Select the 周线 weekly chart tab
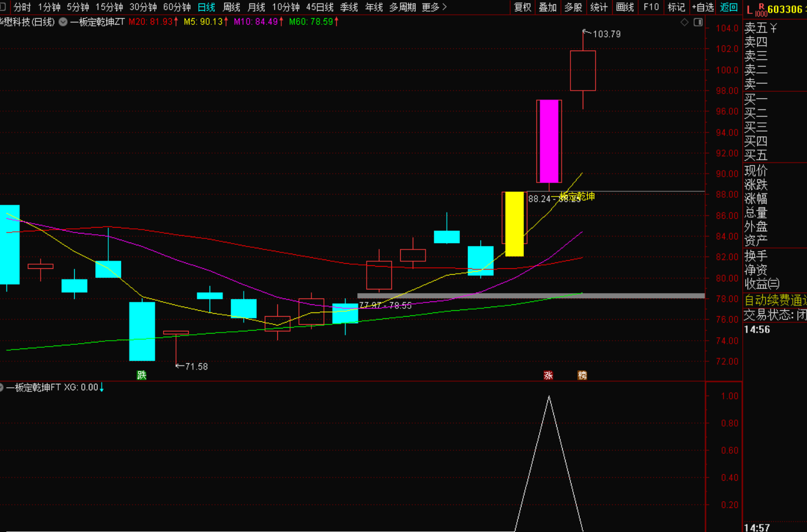The width and height of the screenshot is (807, 532). [x=231, y=7]
